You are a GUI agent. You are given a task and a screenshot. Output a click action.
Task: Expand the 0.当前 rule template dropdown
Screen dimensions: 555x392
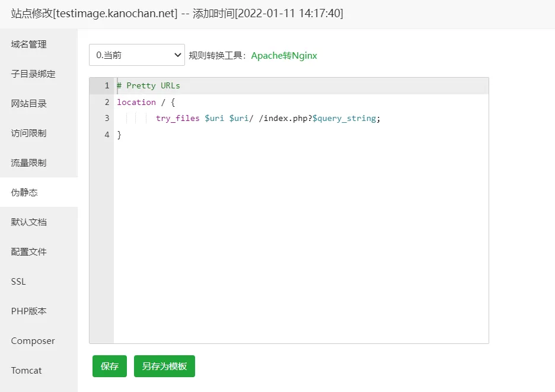[x=136, y=55]
